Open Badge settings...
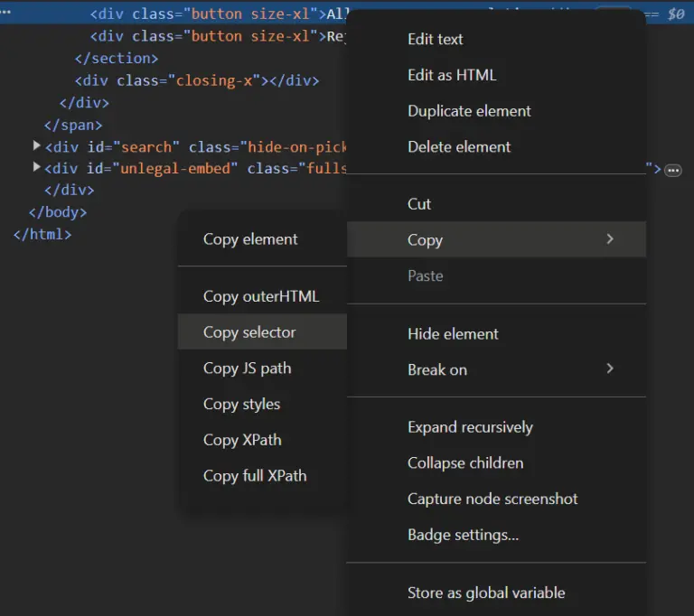Image resolution: width=694 pixels, height=616 pixels. (x=496, y=535)
